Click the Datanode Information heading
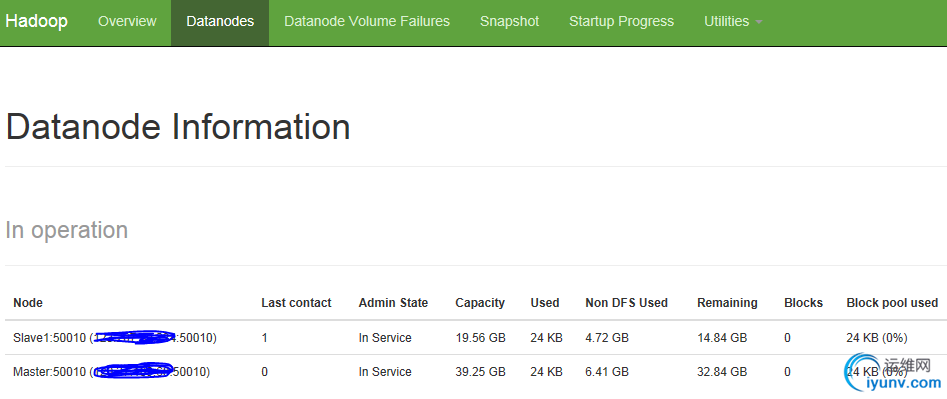 [x=178, y=127]
